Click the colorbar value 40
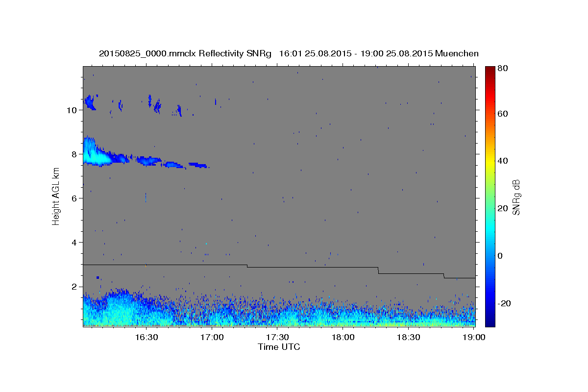Image resolution: width=588 pixels, height=392 pixels. [x=503, y=161]
